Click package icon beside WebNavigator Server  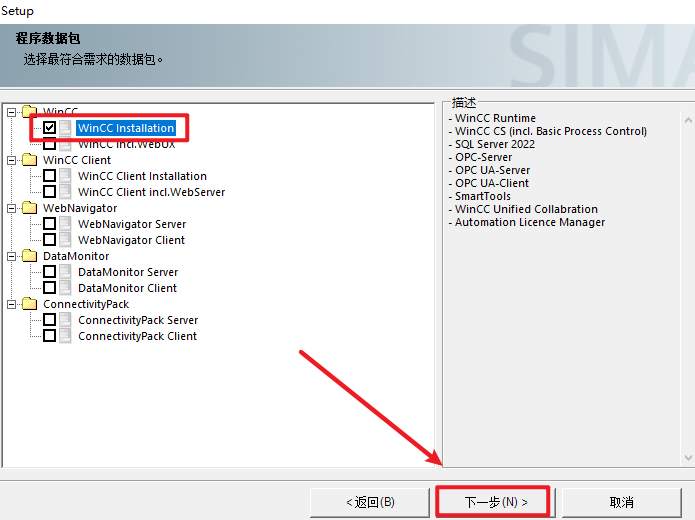coord(65,224)
